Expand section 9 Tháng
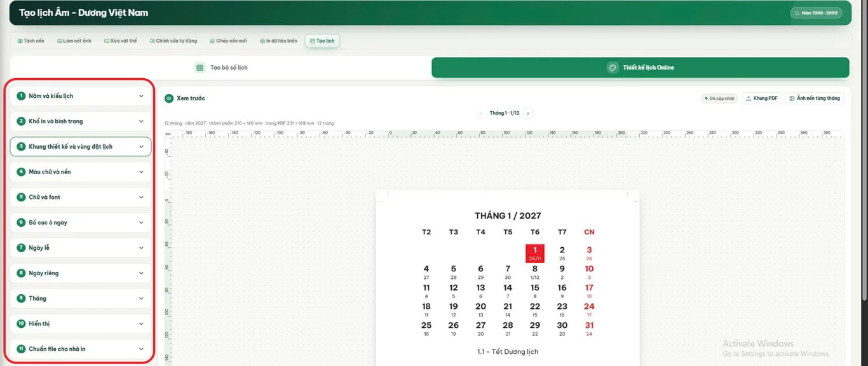 coord(81,299)
